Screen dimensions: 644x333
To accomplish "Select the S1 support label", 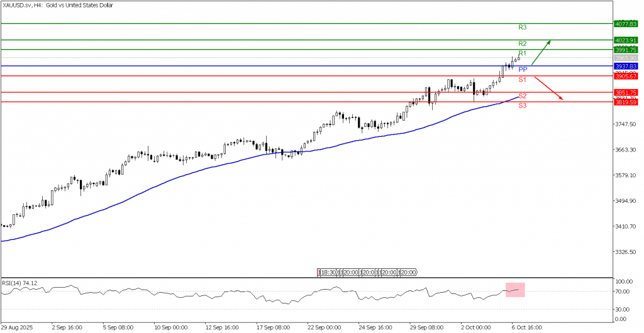I will 522,80.
